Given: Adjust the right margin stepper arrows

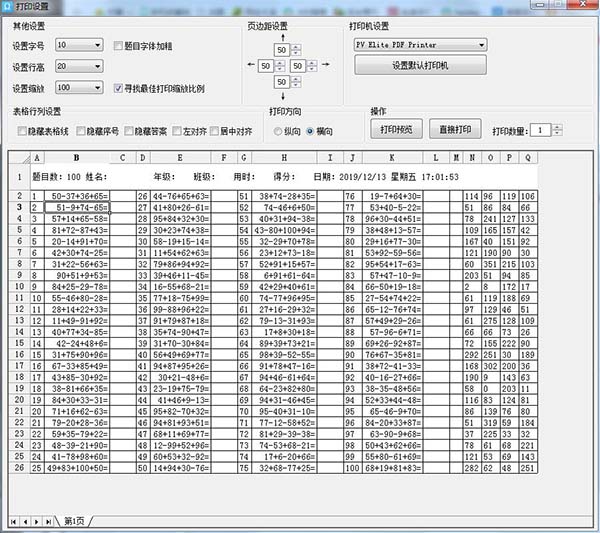Looking at the screenshot, I should (x=312, y=66).
